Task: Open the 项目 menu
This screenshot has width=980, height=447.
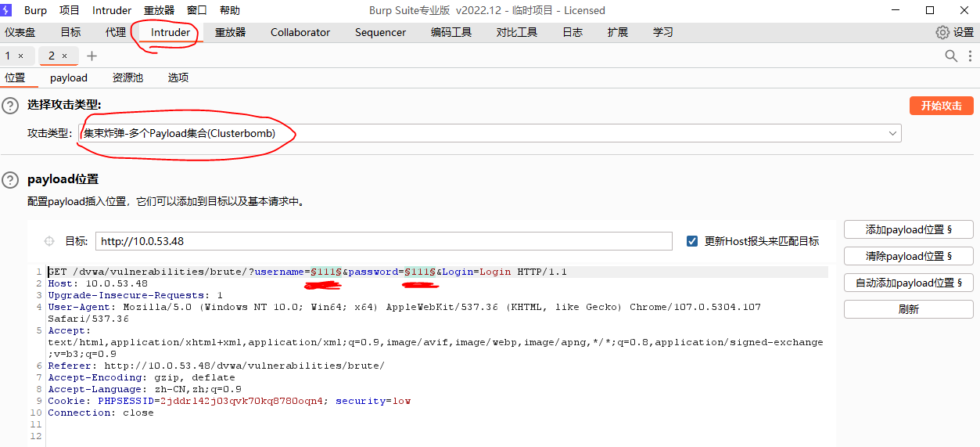Action: click(70, 10)
